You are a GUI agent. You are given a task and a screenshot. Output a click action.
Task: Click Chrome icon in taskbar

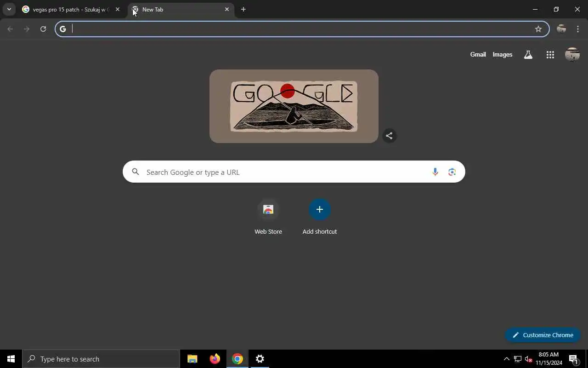[237, 359]
